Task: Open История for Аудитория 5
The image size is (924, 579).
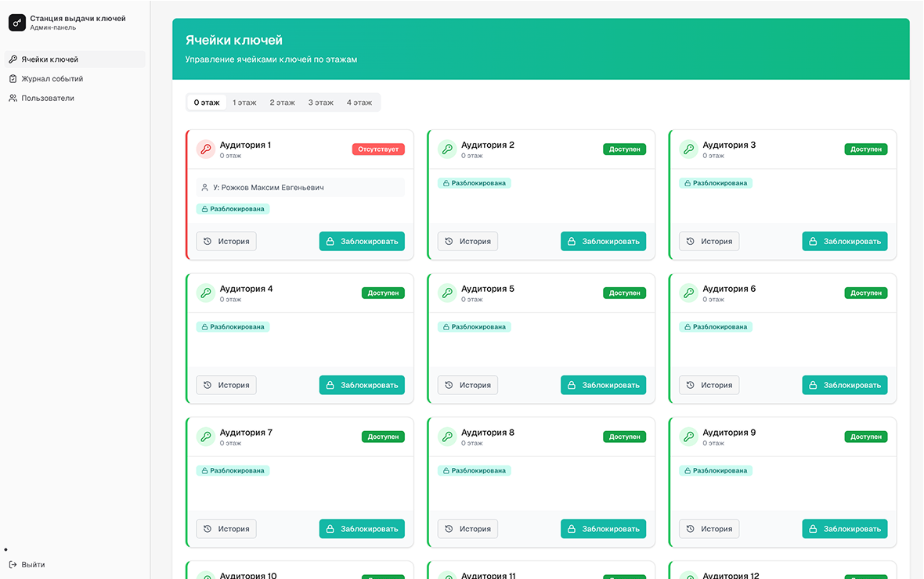Action: [468, 385]
